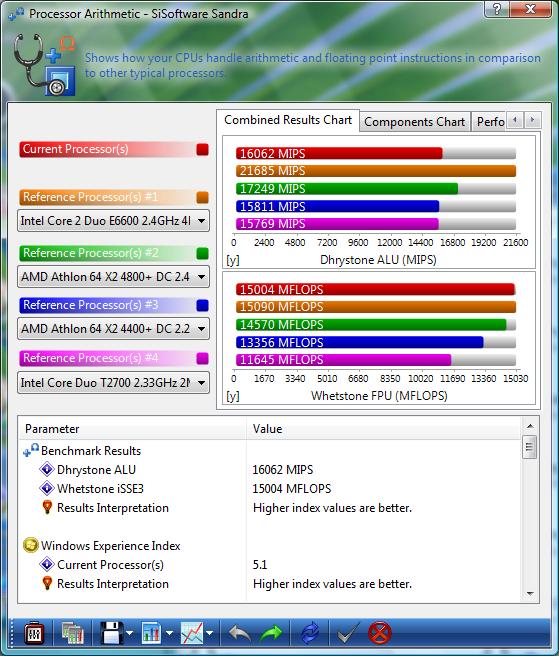
Task: Open the AMD Athlon 64 X2 4800+ dropdown
Action: pyautogui.click(x=113, y=277)
